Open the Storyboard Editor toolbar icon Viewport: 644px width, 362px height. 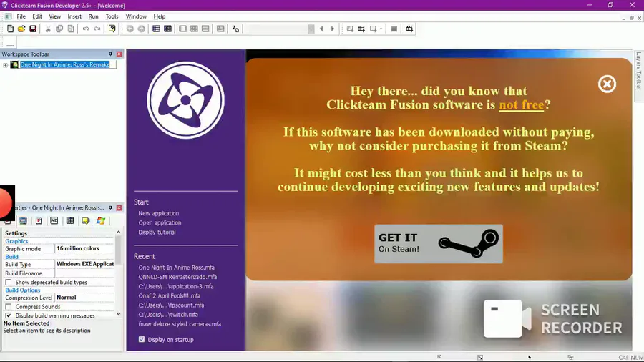pos(157,29)
